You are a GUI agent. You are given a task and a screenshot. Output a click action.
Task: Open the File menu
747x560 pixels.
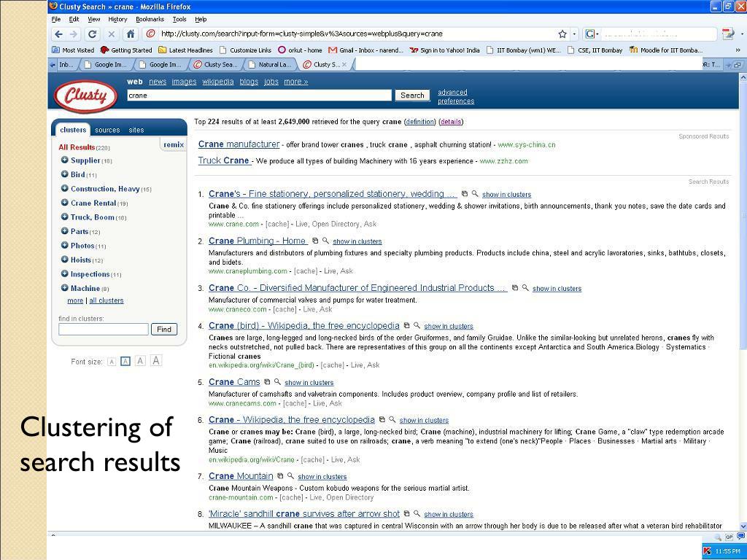click(x=56, y=19)
